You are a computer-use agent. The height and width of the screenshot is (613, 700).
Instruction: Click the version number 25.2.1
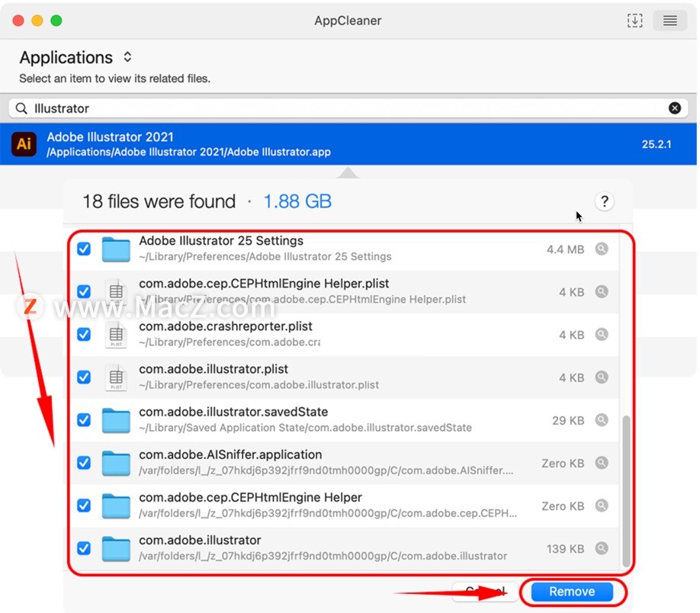[657, 144]
